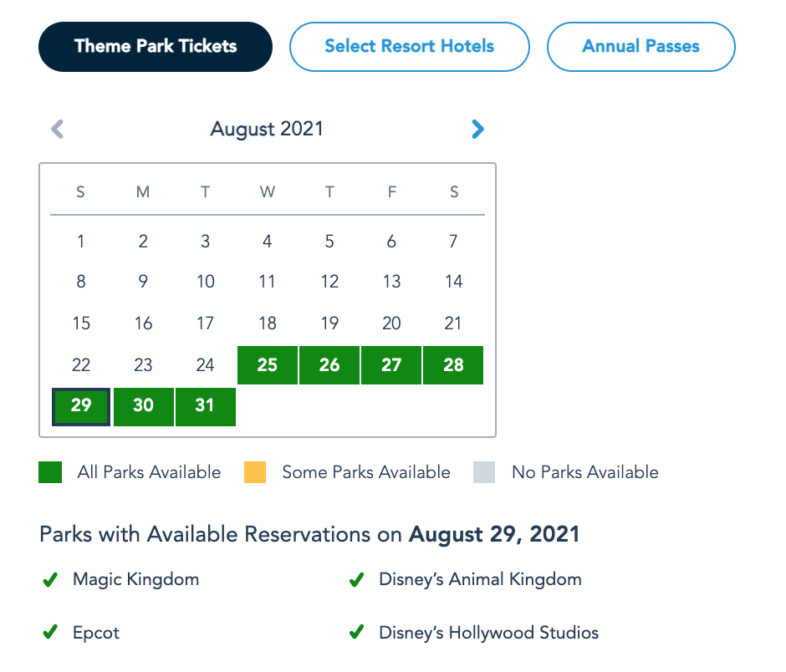Image resolution: width=786 pixels, height=672 pixels.
Task: Click the yellow Some Parks Available swatch
Action: pyautogui.click(x=255, y=472)
